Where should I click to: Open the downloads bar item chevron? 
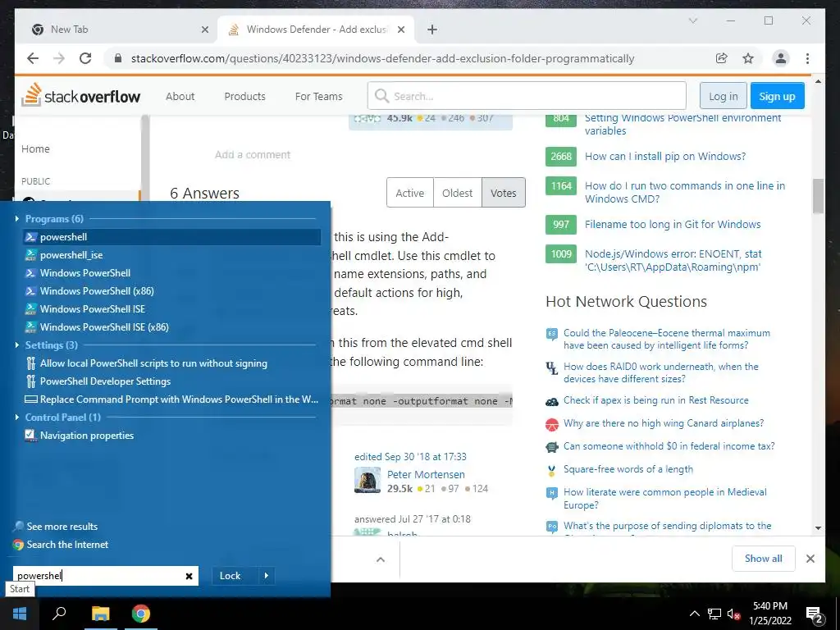(x=381, y=559)
